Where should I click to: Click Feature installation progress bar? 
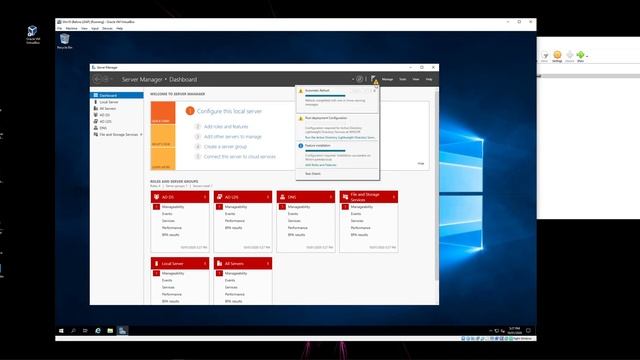(325, 151)
